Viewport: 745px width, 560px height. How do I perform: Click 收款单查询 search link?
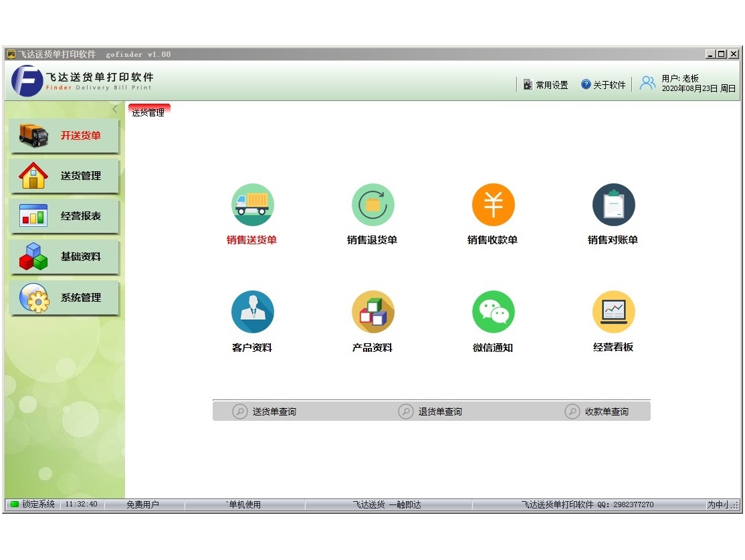point(598,411)
